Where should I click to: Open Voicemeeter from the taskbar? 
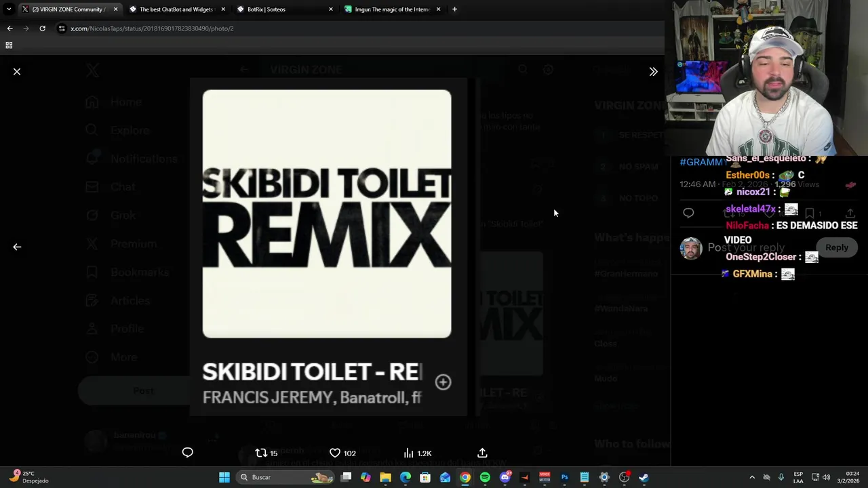[x=545, y=477]
